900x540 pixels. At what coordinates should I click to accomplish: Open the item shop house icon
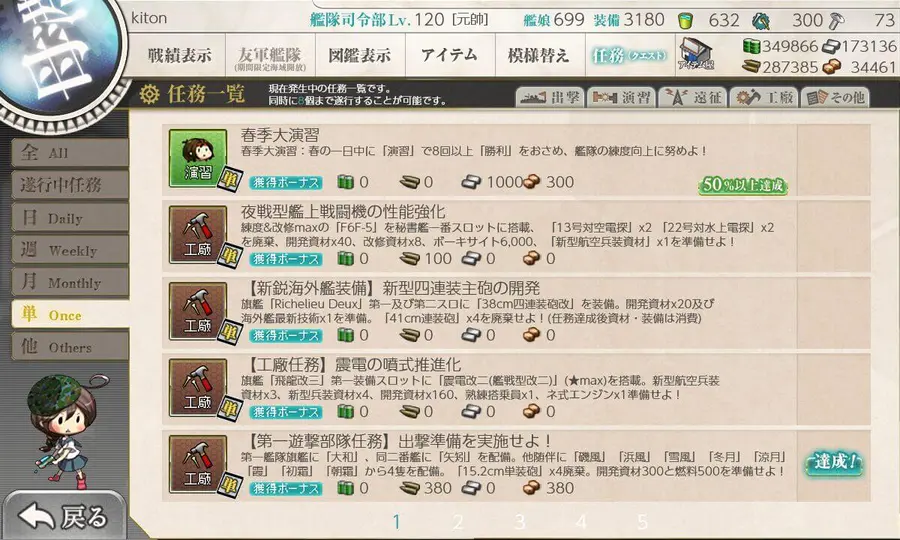tap(695, 55)
